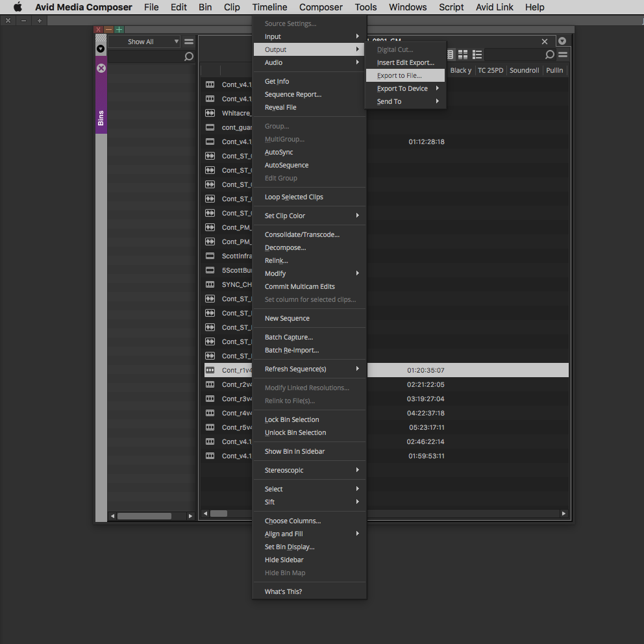
Task: Expand the Send To submenu
Action: click(x=405, y=101)
